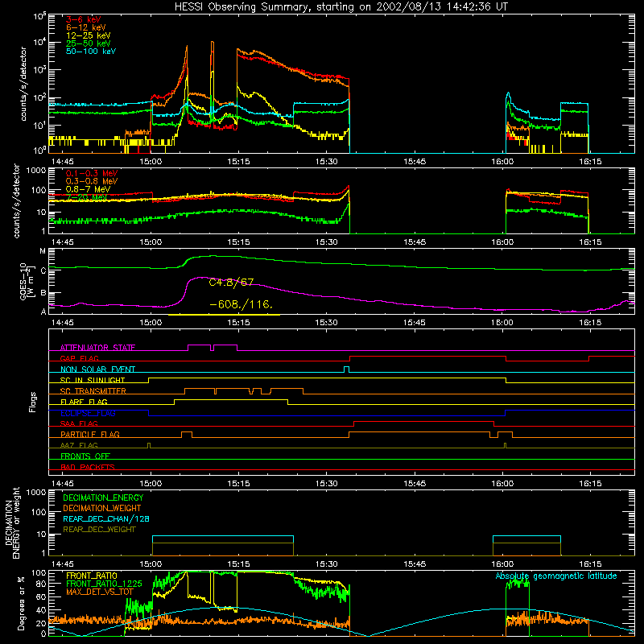Select the SC_TRANSMITTER flag label

pyautogui.click(x=93, y=390)
